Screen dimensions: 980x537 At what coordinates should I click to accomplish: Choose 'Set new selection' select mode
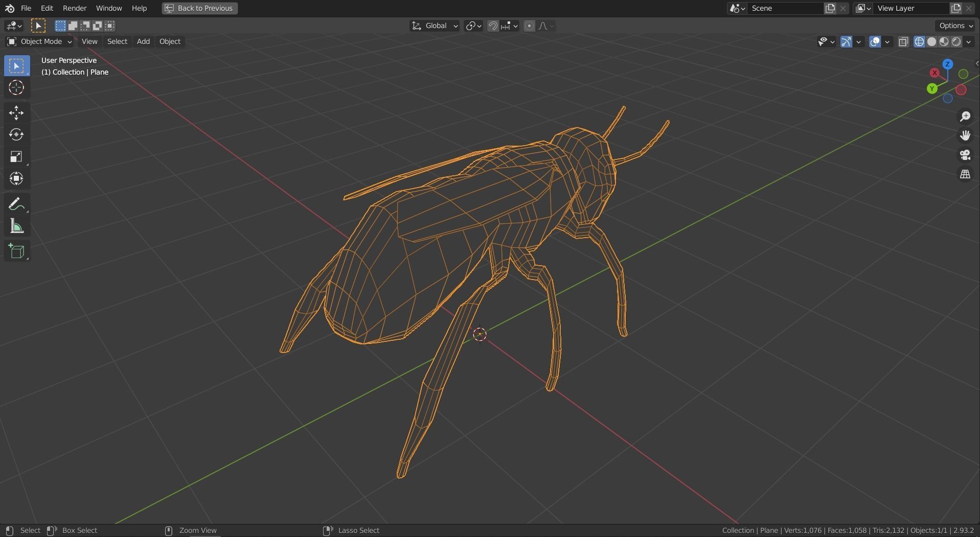[x=60, y=26]
